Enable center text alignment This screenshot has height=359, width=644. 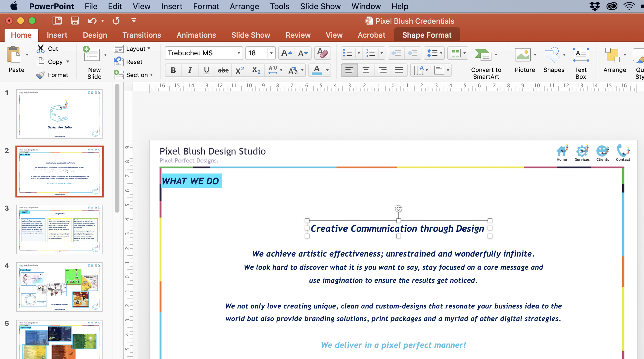366,70
